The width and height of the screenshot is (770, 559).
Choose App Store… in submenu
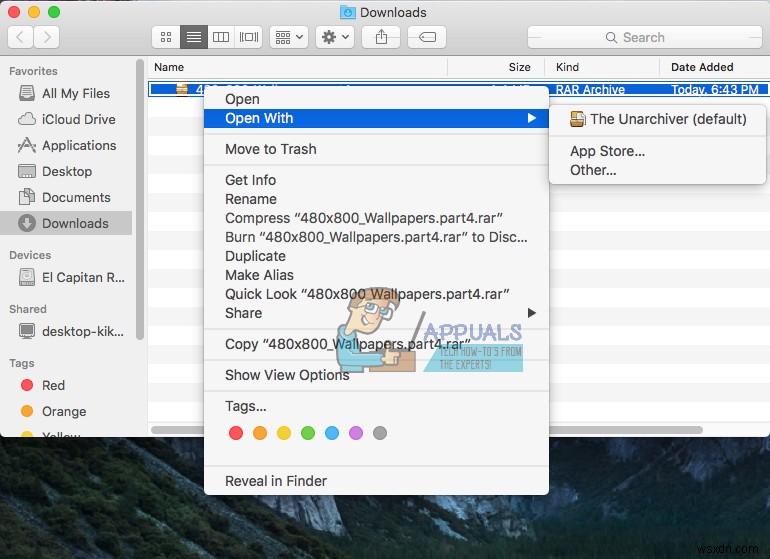[657, 151]
